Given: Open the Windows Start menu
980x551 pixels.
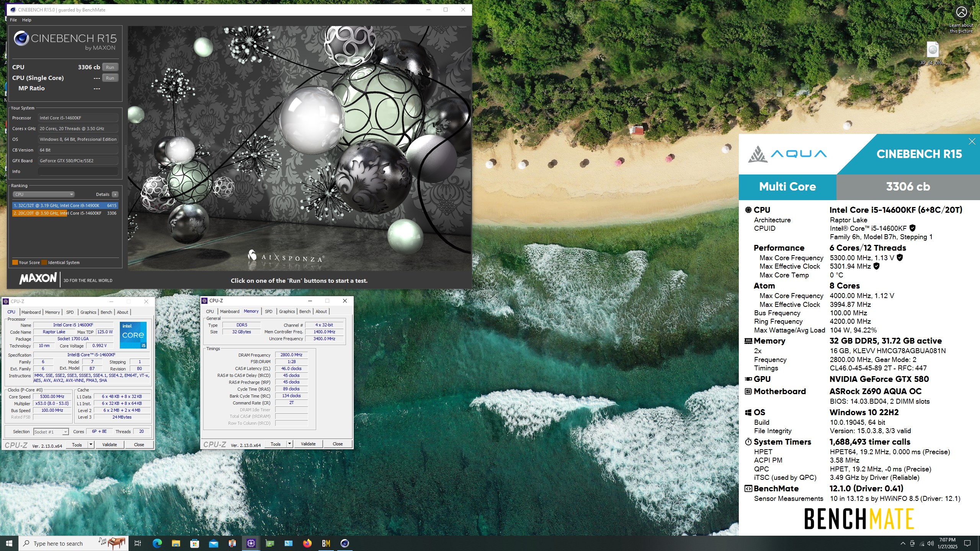Looking at the screenshot, I should [9, 543].
